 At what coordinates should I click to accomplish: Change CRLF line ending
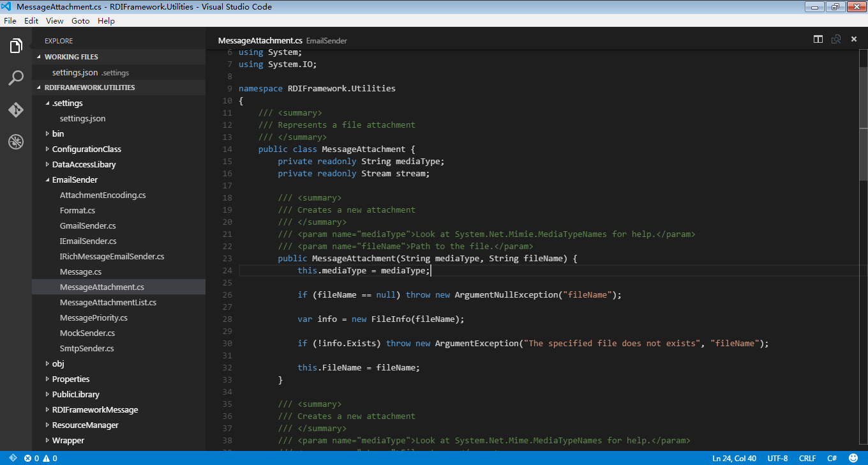[x=807, y=458]
